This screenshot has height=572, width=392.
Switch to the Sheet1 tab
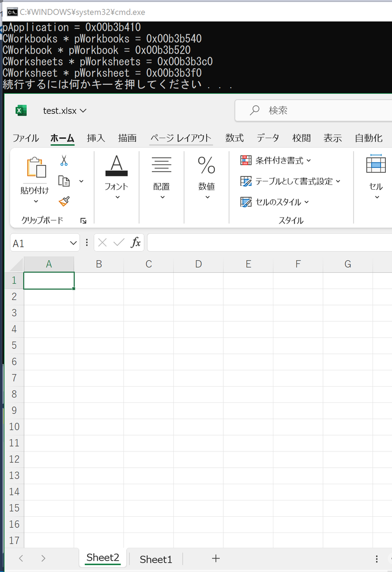coord(156,559)
